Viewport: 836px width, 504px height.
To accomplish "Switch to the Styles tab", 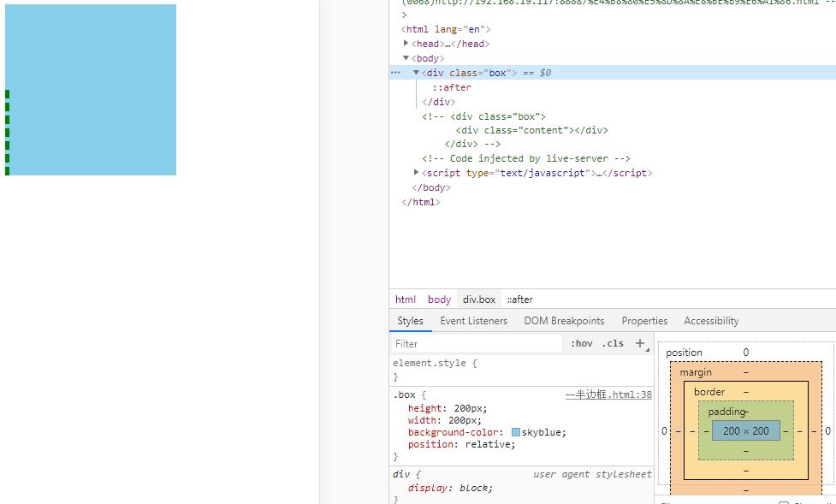I will click(410, 321).
